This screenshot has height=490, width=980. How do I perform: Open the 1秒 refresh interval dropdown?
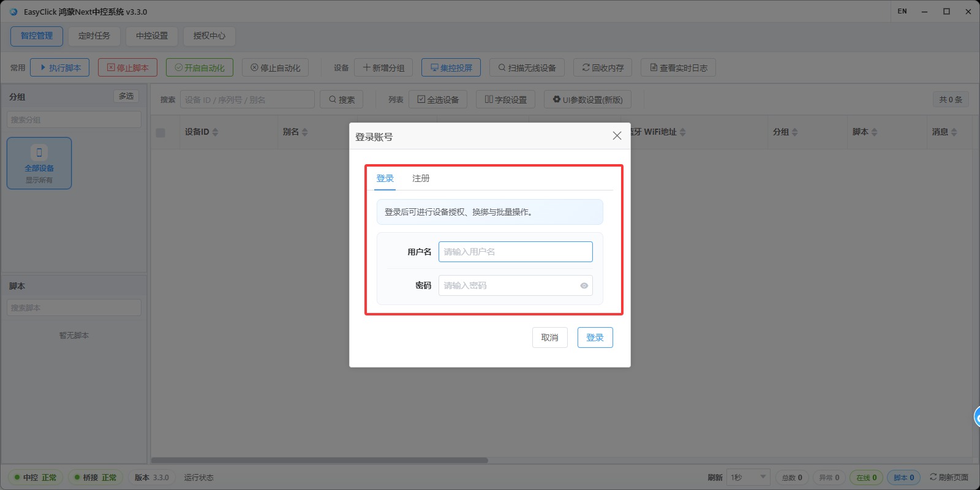point(748,477)
